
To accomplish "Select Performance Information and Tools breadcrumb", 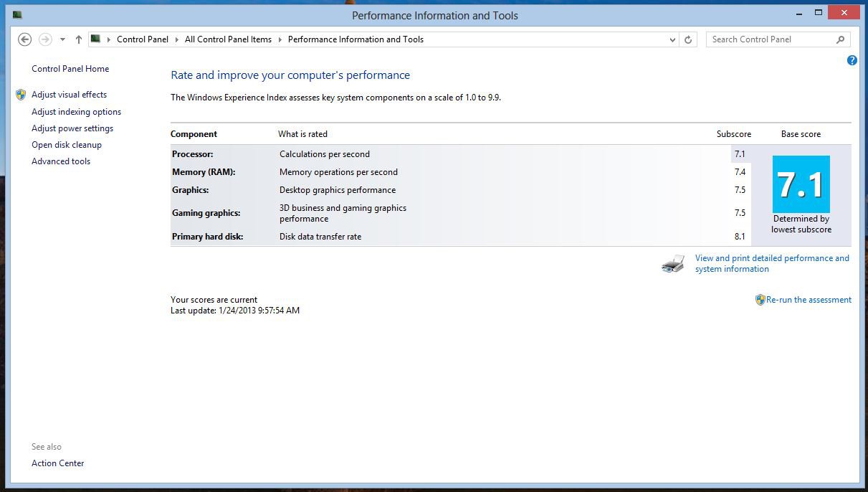I will coord(356,39).
